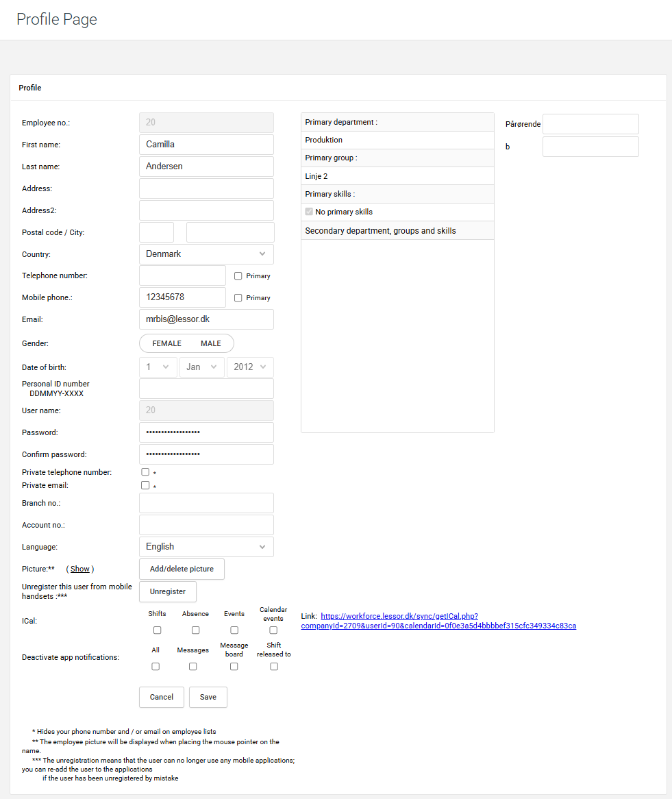Check the Shift released to checkbox
Screen dimensions: 672x799
(x=274, y=667)
